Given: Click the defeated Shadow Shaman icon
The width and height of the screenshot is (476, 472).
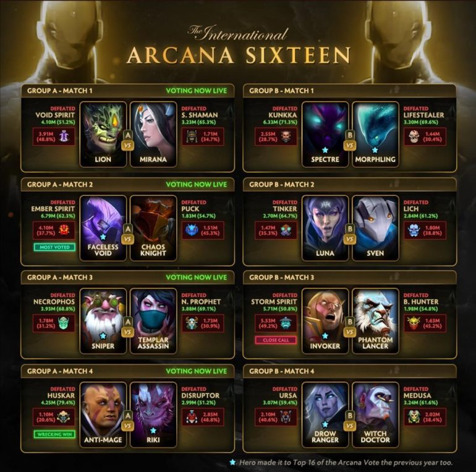Looking at the screenshot, I should (192, 137).
